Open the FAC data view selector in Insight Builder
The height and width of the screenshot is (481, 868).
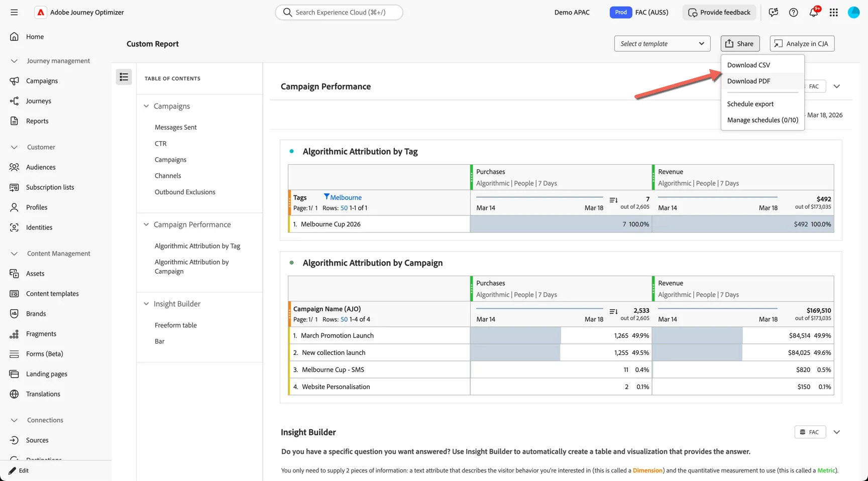810,432
